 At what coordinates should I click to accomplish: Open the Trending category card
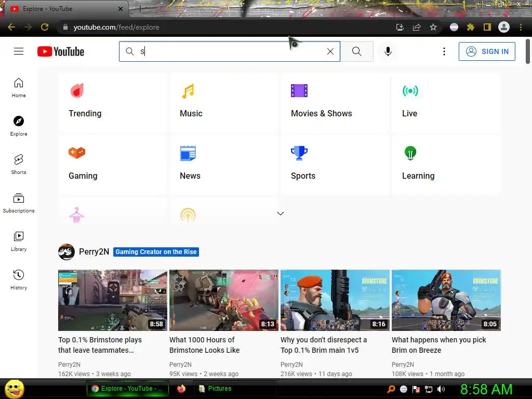coord(113,103)
